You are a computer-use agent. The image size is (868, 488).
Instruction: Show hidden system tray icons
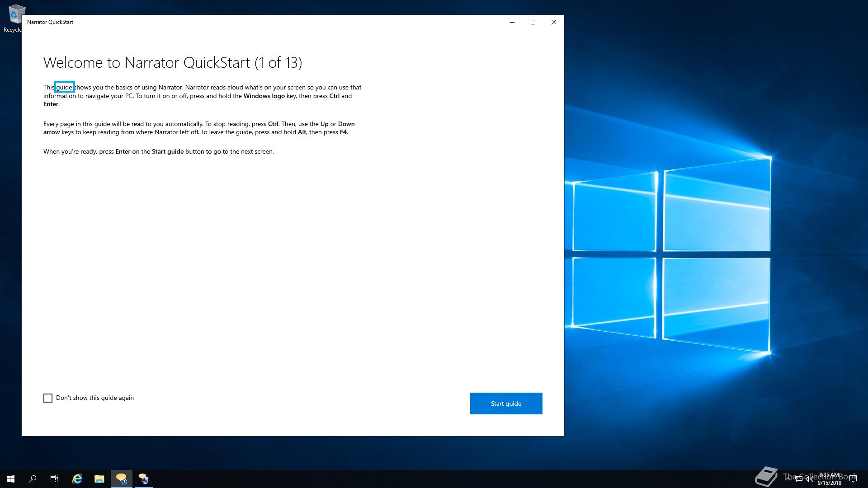point(788,479)
